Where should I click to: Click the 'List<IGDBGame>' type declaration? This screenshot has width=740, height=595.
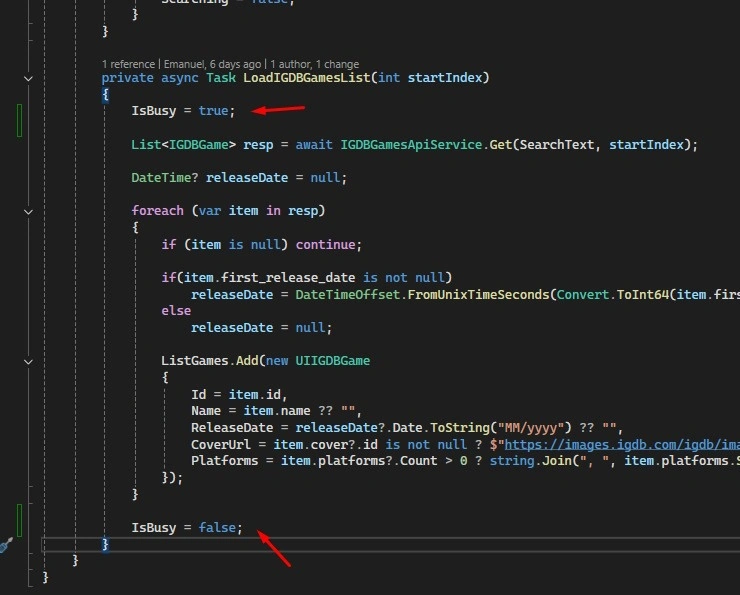pos(184,144)
